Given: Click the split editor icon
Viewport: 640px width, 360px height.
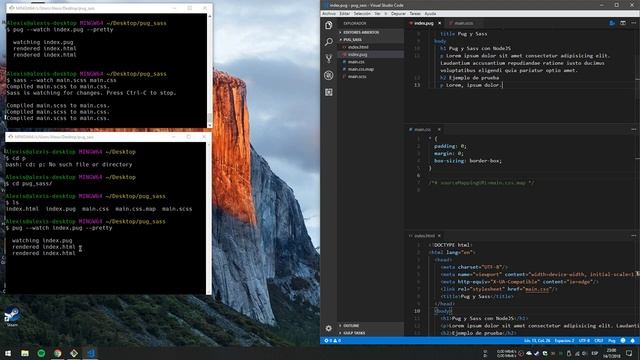Looking at the screenshot, I should point(623,23).
